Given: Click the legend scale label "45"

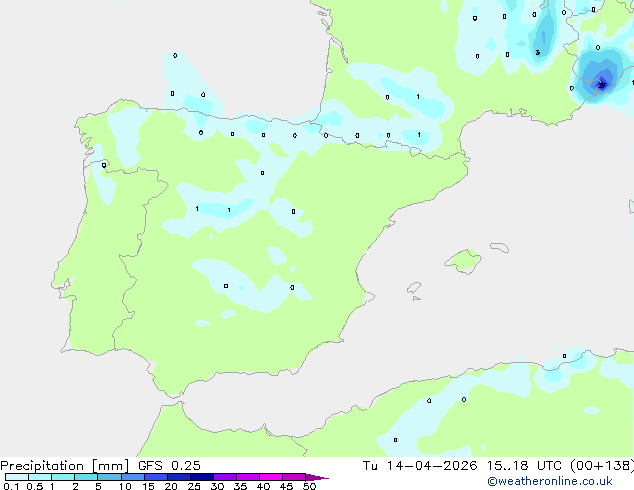Looking at the screenshot, I should pos(286,486).
